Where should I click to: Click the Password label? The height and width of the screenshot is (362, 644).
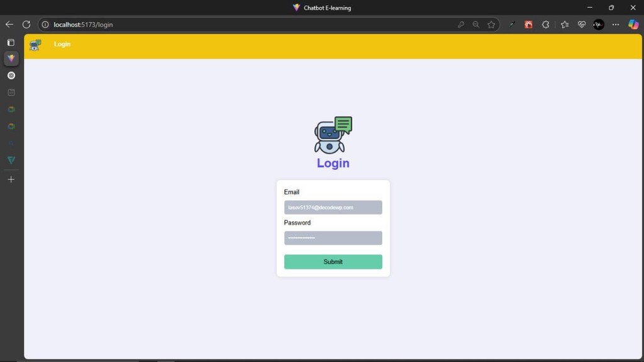(297, 222)
